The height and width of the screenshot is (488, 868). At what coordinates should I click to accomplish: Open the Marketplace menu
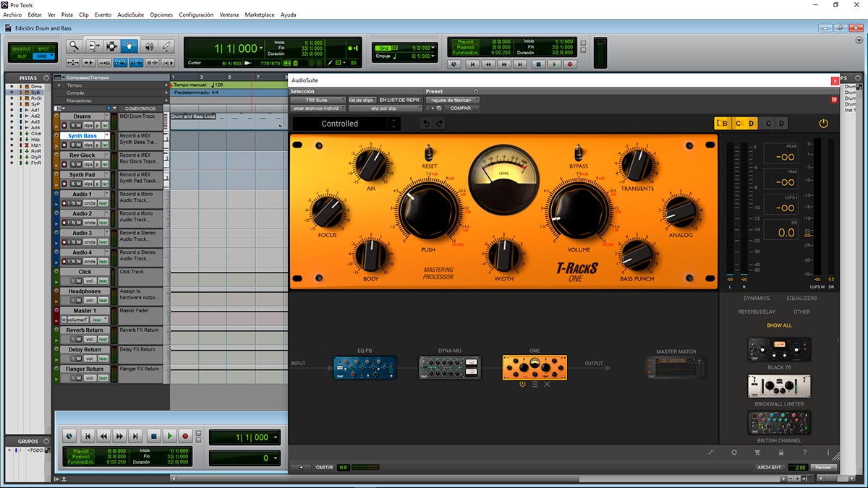click(x=260, y=14)
